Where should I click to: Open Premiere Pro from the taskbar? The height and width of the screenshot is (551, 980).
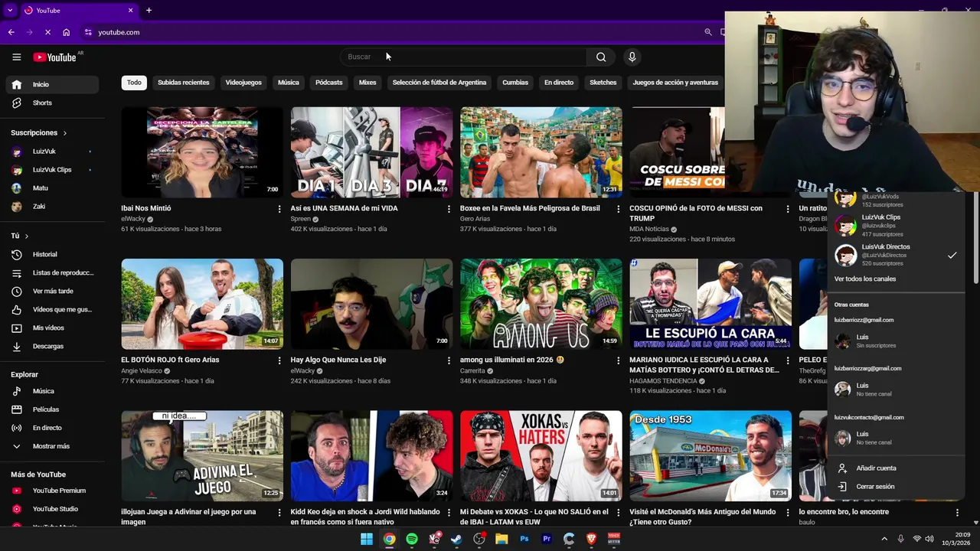547,539
